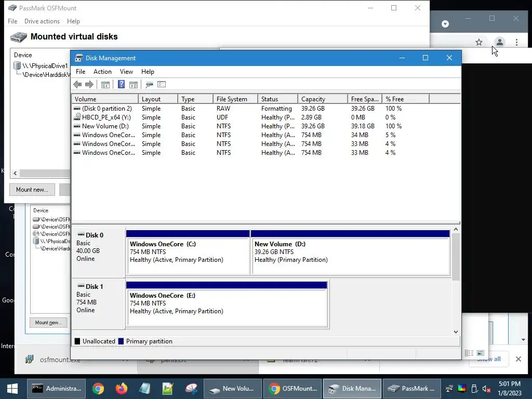Open the Notepad++ pinned taskbar icon
The image size is (532, 399).
click(x=168, y=389)
